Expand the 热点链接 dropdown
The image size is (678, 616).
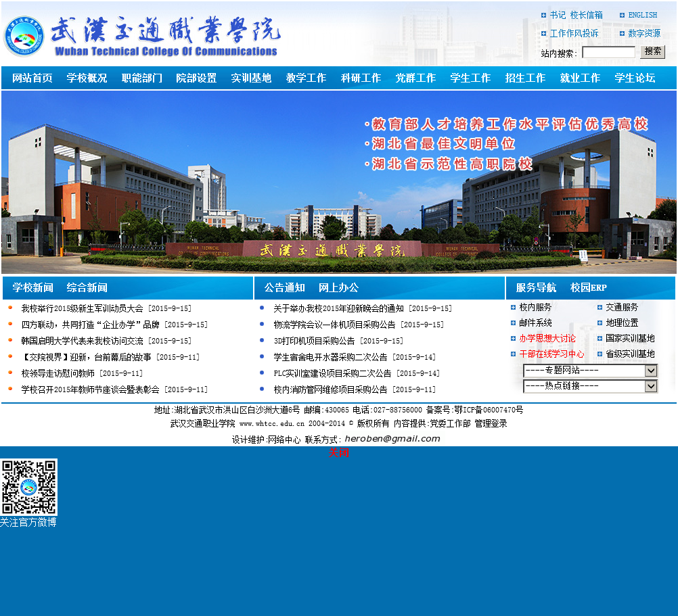(590, 386)
